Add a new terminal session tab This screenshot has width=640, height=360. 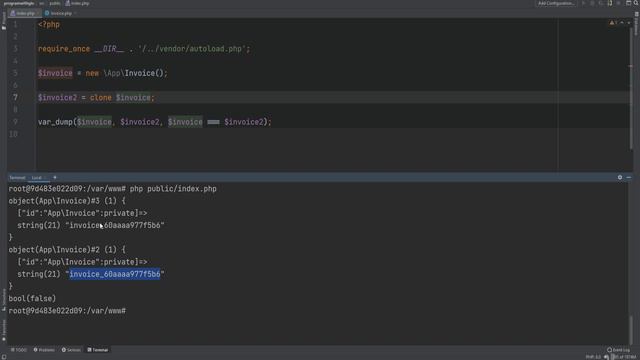(x=55, y=178)
